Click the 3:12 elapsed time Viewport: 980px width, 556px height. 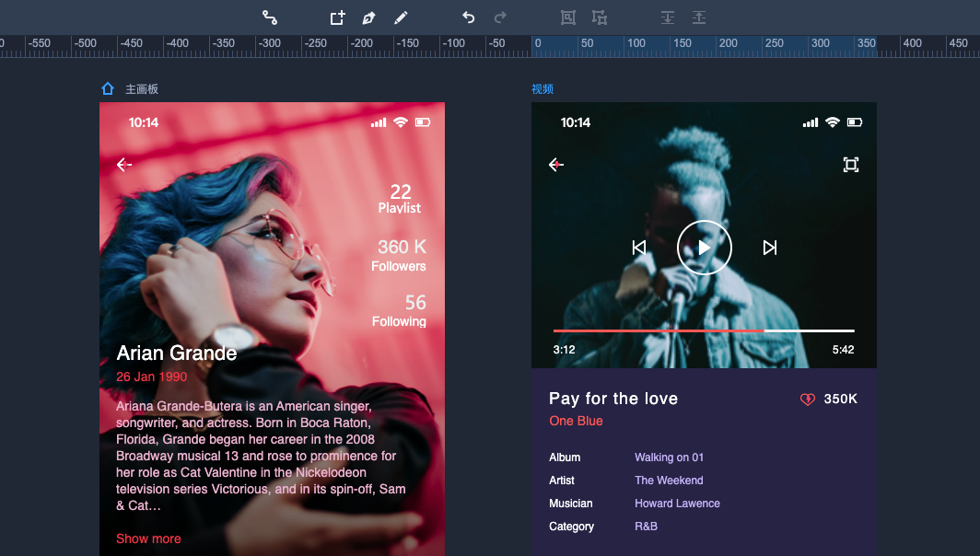click(564, 350)
